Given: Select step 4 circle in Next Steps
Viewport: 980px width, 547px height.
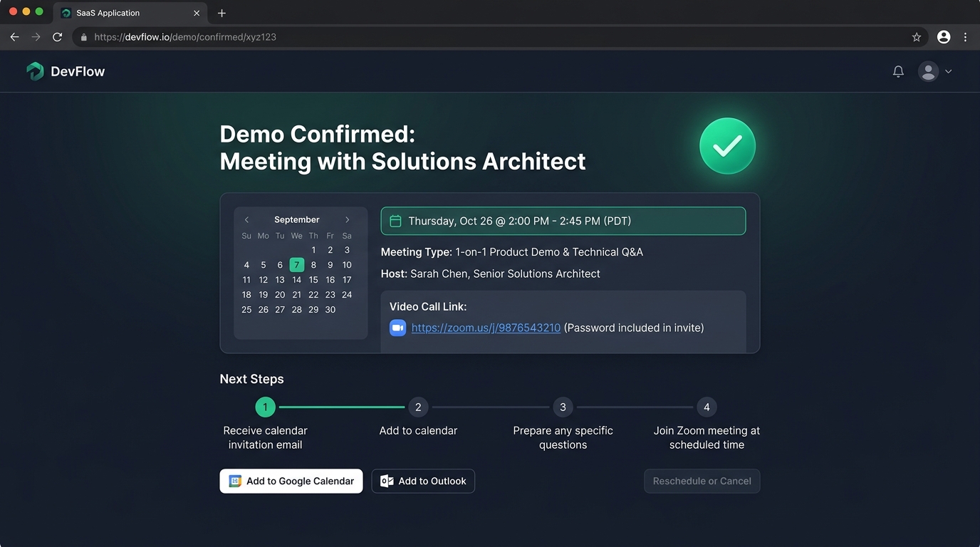Looking at the screenshot, I should [707, 407].
